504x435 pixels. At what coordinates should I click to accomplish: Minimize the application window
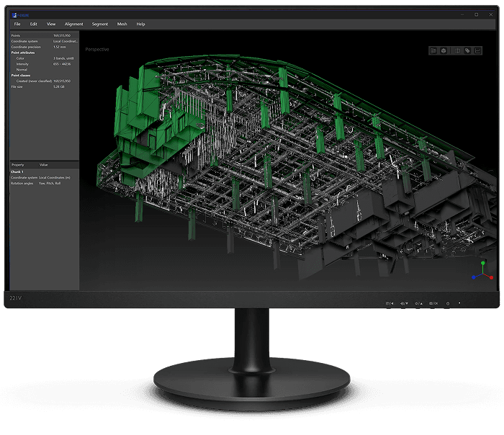(462, 14)
